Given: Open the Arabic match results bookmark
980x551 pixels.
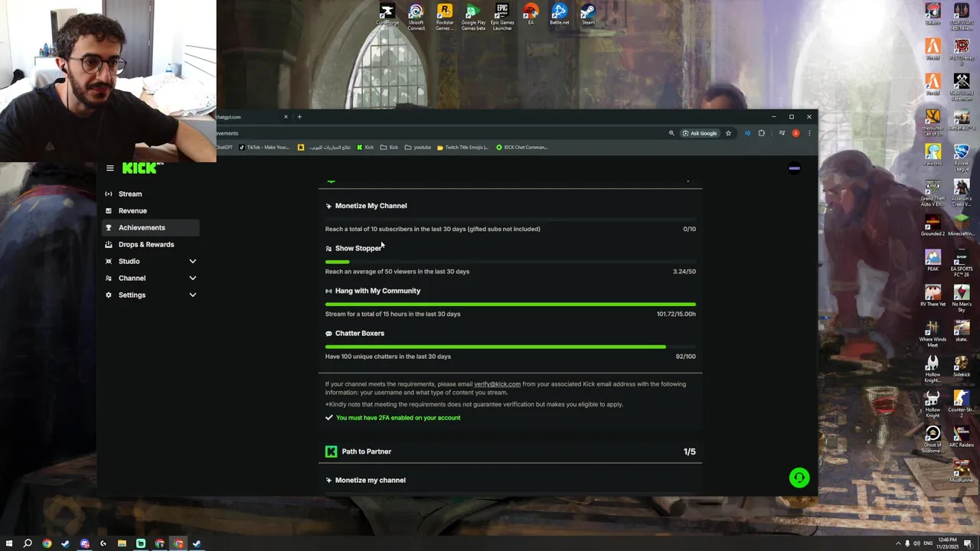Looking at the screenshot, I should (x=325, y=147).
